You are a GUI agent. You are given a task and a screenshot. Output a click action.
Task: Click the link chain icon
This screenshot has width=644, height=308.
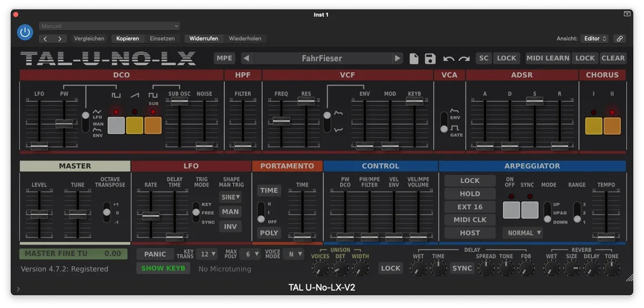tap(619, 39)
